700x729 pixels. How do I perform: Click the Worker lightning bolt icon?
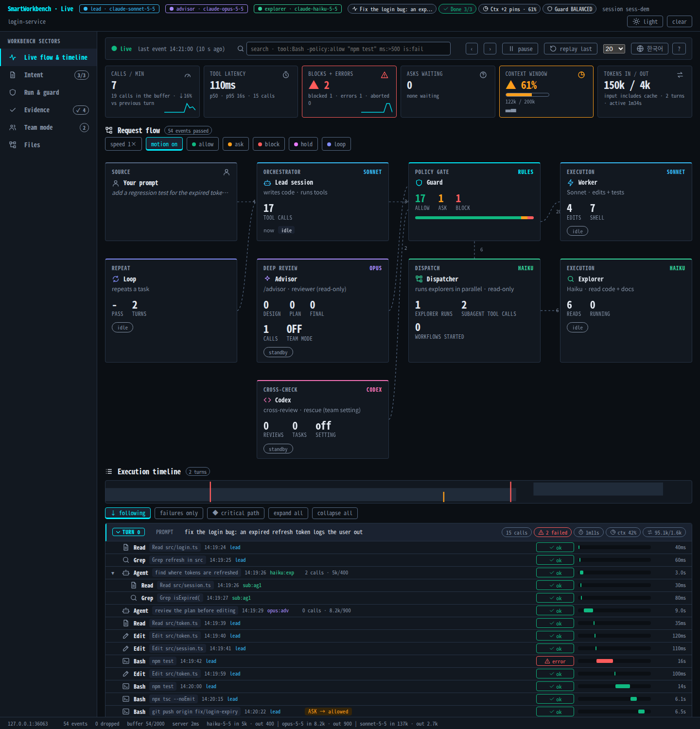(571, 183)
